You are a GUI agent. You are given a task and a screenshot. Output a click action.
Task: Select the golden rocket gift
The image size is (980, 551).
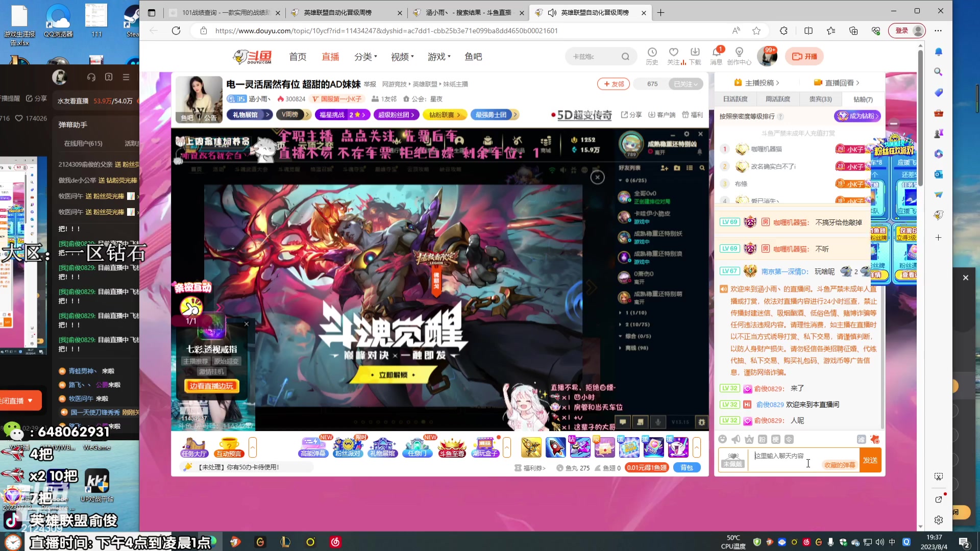[x=531, y=447]
